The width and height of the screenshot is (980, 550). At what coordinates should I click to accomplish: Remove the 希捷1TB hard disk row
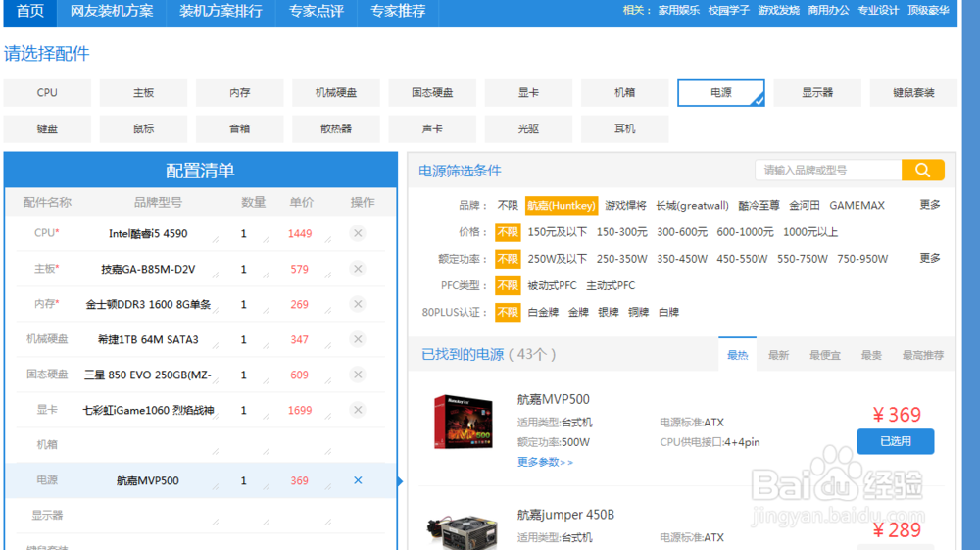point(358,339)
